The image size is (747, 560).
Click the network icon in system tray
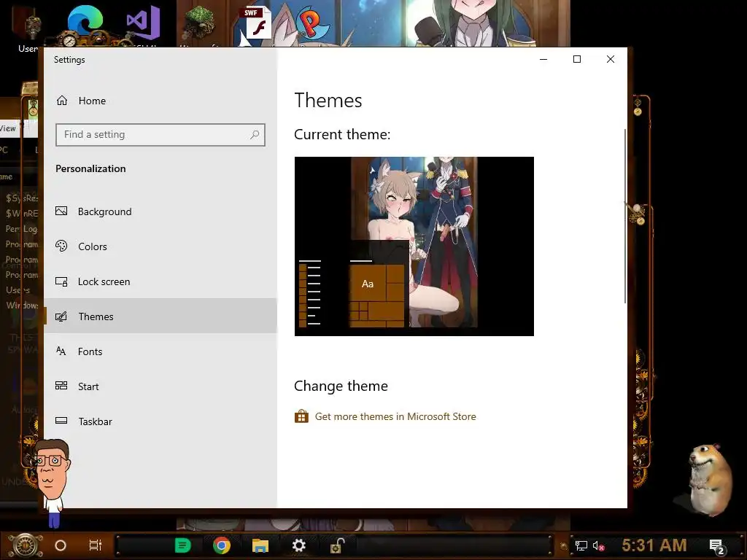click(581, 545)
